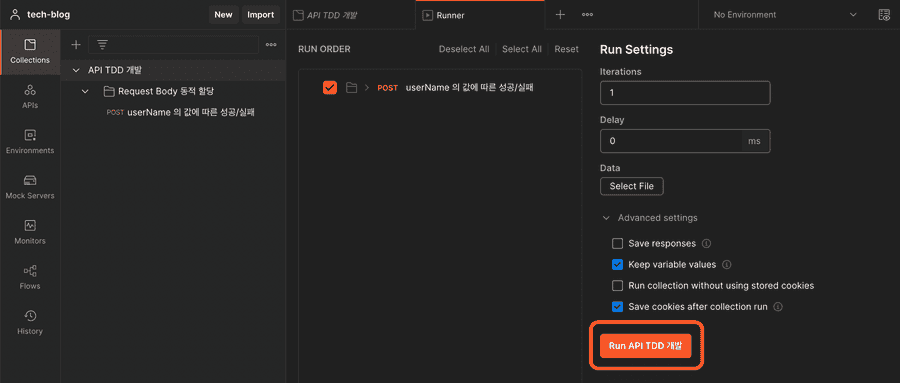900x383 pixels.
Task: Collapse the Advanced settings section
Action: click(x=606, y=218)
